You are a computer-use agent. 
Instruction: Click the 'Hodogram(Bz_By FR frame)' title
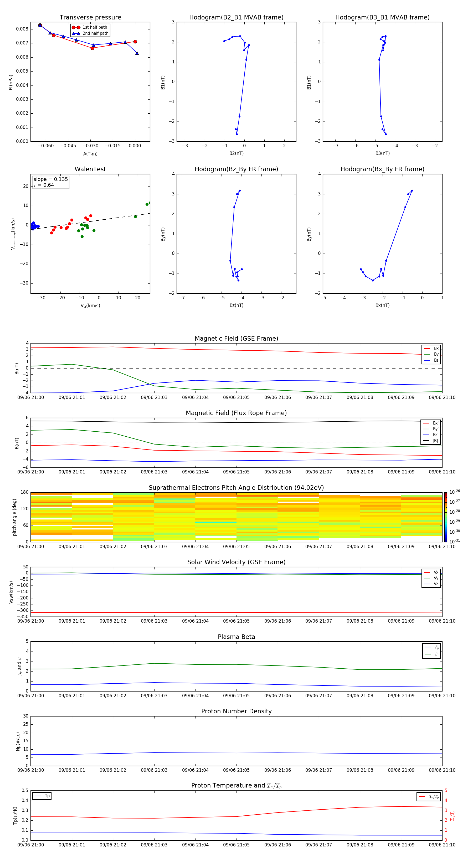coord(236,169)
